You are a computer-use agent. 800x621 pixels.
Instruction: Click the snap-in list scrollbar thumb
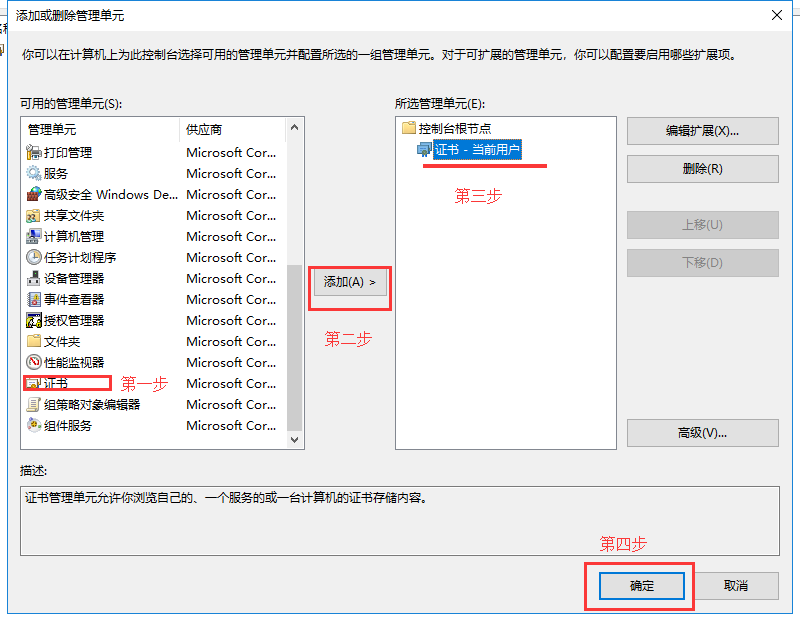coord(294,348)
